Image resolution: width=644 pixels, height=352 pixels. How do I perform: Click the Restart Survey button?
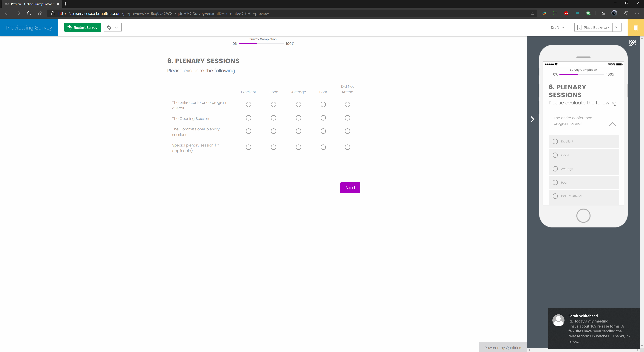click(83, 27)
